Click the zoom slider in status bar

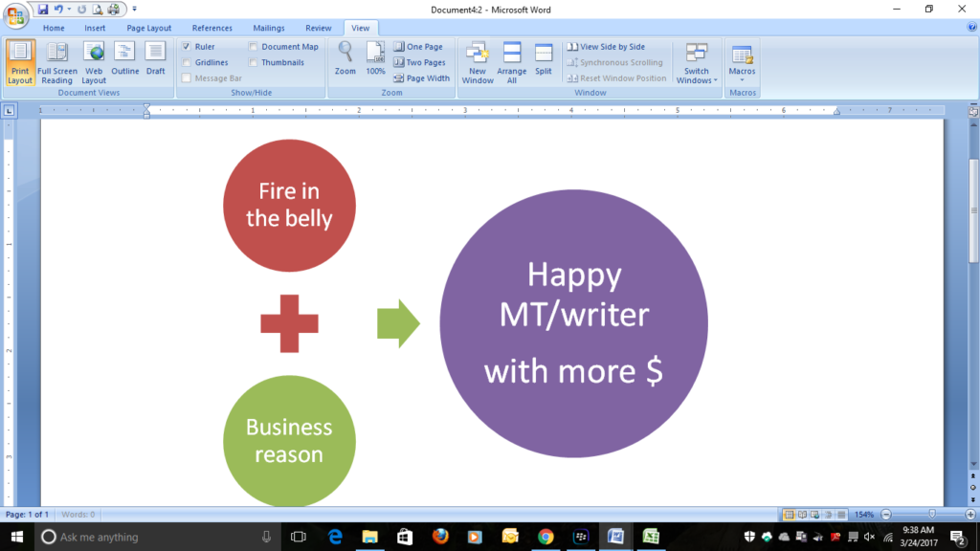click(x=931, y=515)
